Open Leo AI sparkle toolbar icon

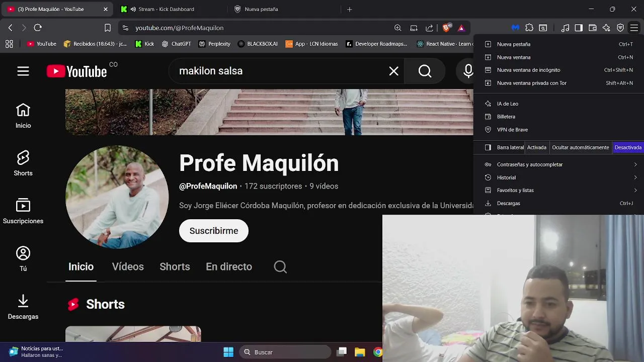606,28
